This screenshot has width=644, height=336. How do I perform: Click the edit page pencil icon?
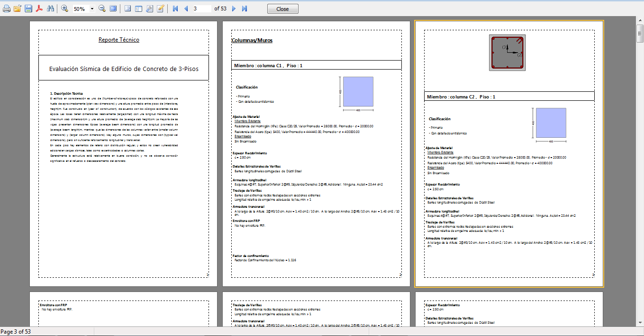161,9
